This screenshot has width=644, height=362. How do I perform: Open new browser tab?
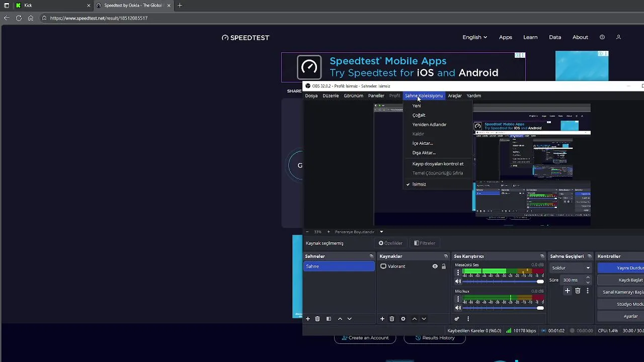coord(180,6)
